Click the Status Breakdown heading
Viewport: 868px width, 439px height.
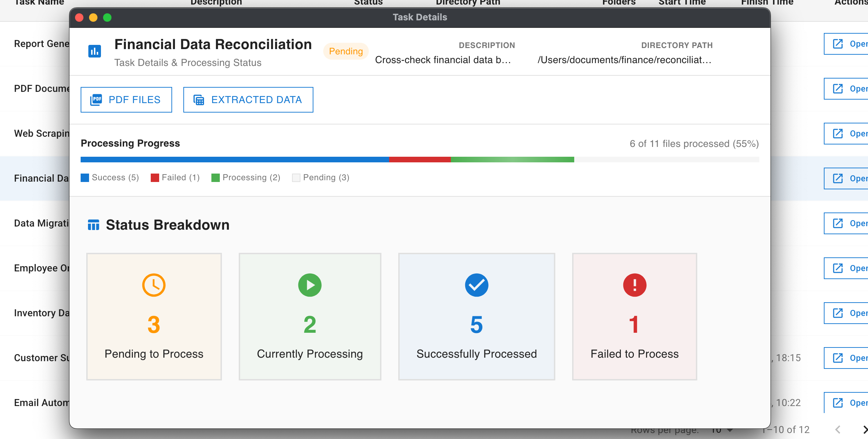click(168, 225)
